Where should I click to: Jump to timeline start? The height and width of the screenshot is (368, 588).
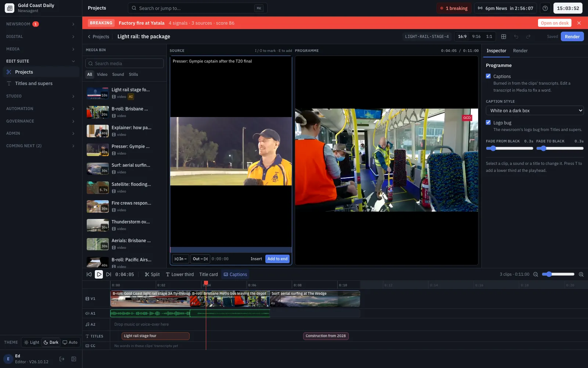click(x=89, y=274)
